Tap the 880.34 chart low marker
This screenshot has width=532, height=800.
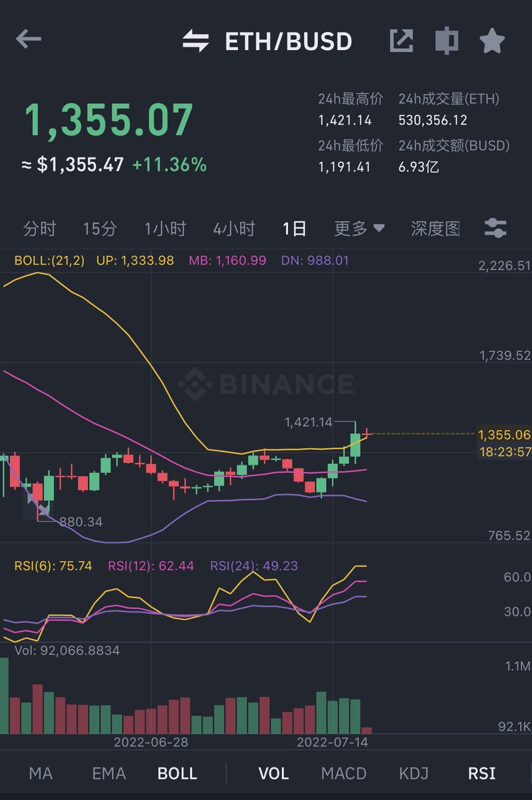81,521
